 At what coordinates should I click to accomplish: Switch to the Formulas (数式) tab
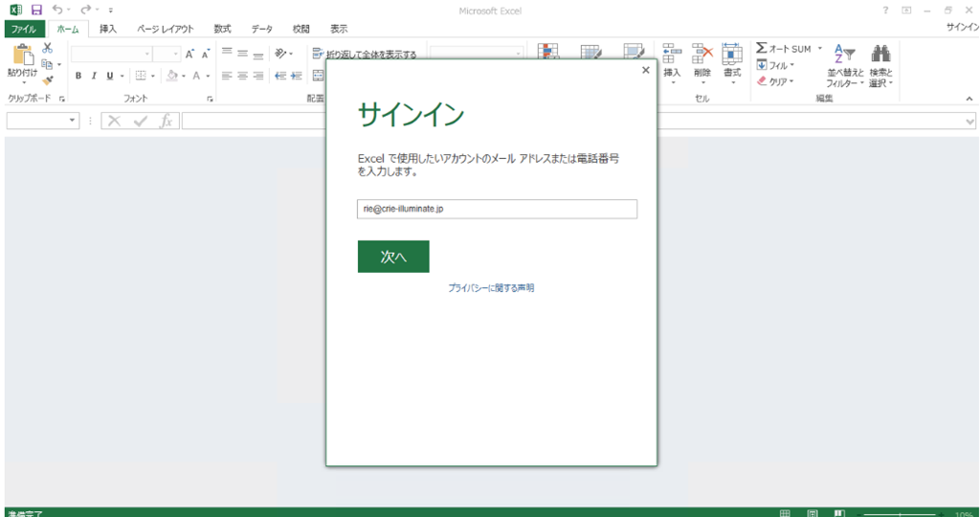coord(222,29)
